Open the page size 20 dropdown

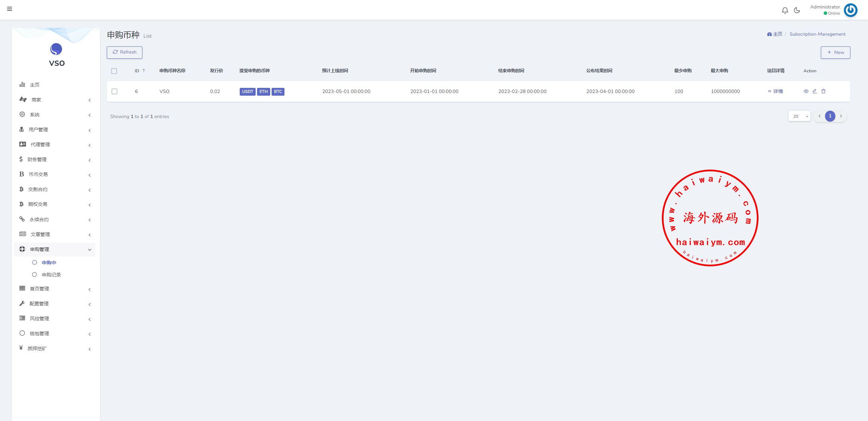pyautogui.click(x=799, y=116)
